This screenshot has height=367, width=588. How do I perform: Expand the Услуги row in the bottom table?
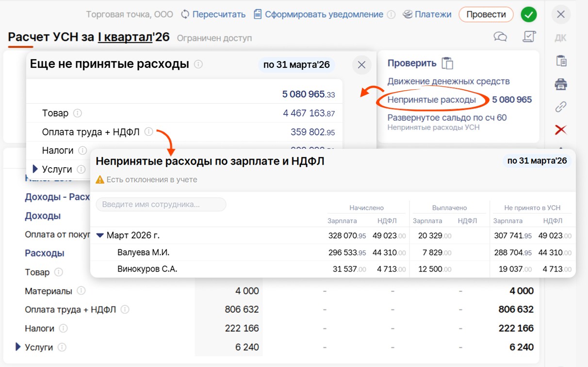pyautogui.click(x=18, y=347)
